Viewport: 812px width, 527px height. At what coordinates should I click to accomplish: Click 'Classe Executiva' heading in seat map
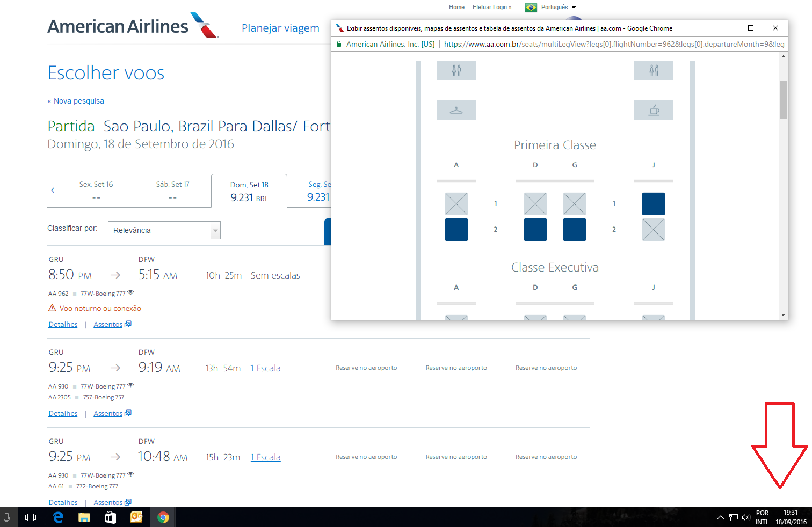555,267
